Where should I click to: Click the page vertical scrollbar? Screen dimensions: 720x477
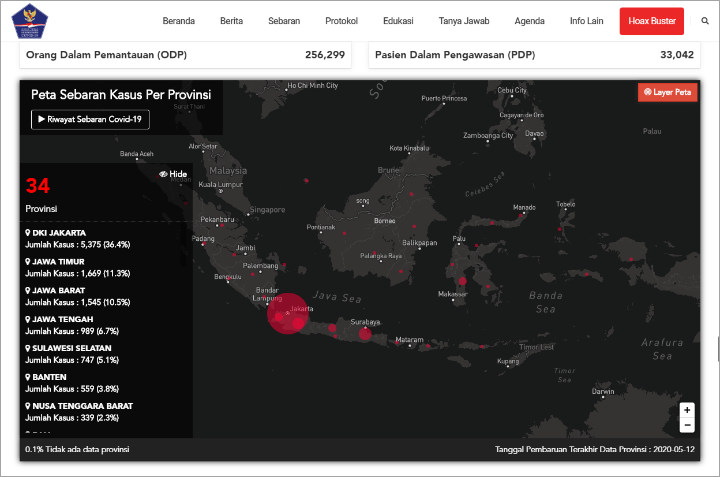click(x=718, y=349)
